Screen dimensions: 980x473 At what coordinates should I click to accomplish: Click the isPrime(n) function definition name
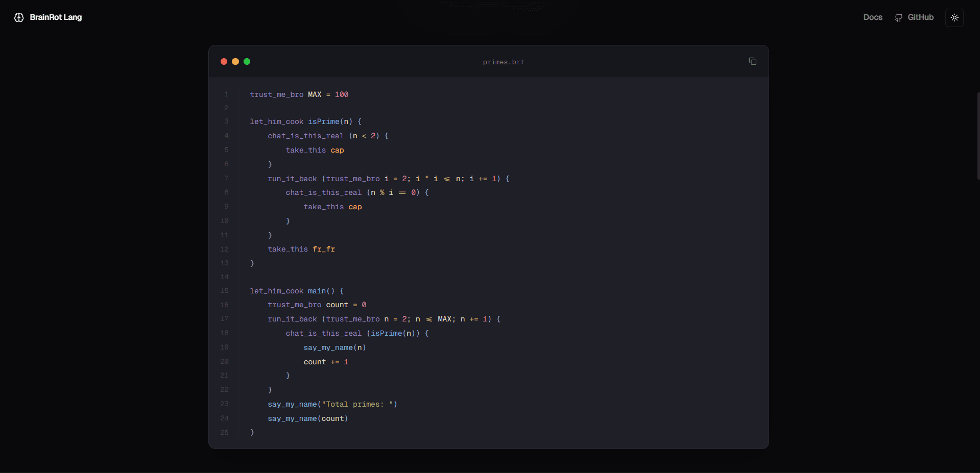pyautogui.click(x=330, y=121)
